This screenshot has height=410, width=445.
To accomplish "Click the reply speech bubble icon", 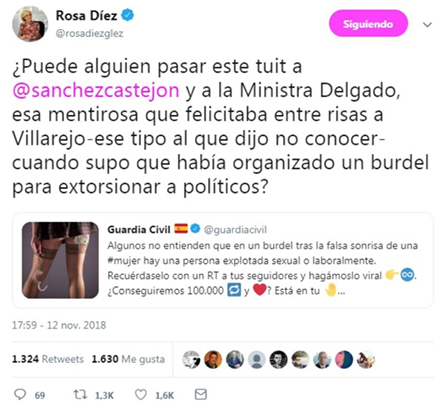I will click(20, 395).
